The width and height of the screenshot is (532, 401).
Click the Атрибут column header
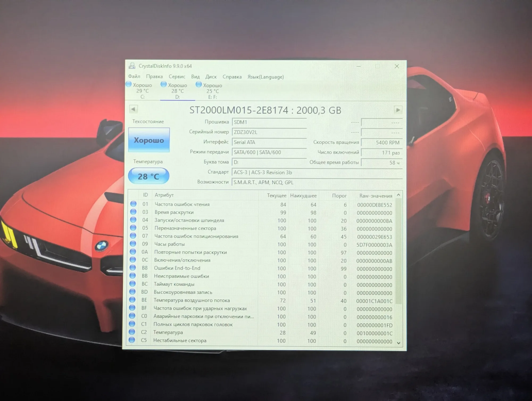(205, 195)
